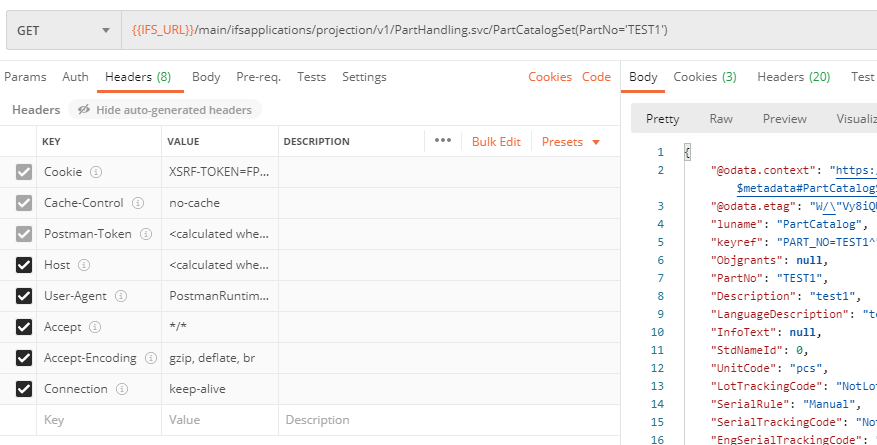
Task: Click the Bulk Edit link
Action: 496,142
